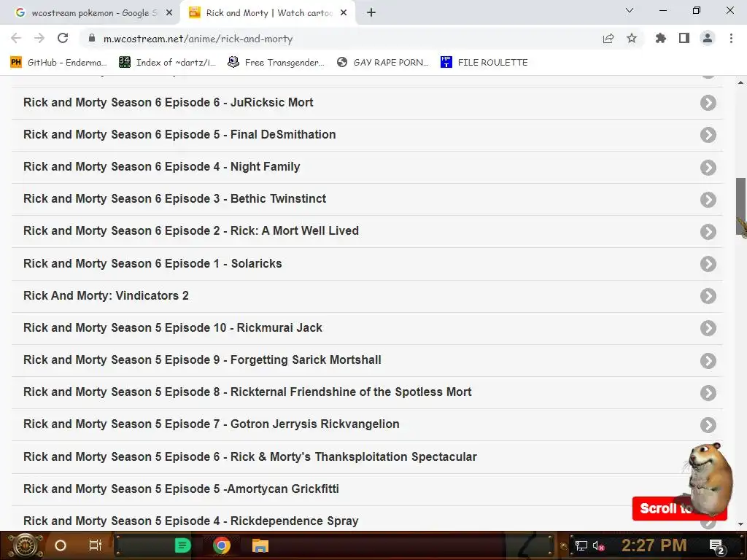Click arrow icon on Rickmurai Jack row

tap(708, 328)
